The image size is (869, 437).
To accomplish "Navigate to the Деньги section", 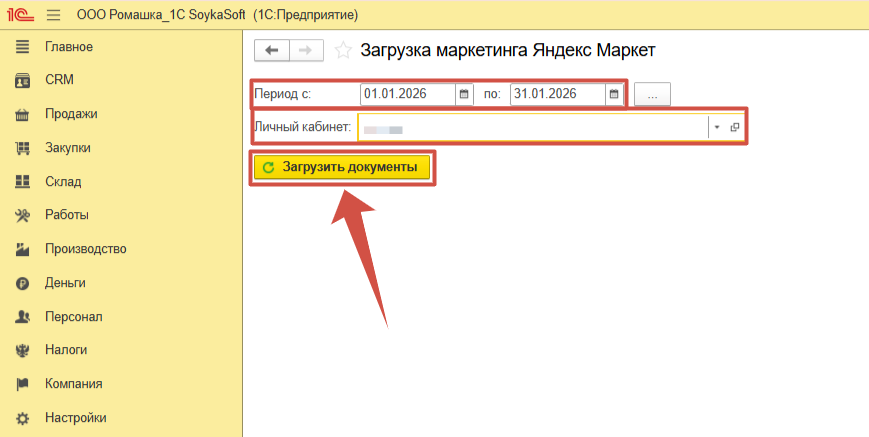I will click(x=65, y=283).
